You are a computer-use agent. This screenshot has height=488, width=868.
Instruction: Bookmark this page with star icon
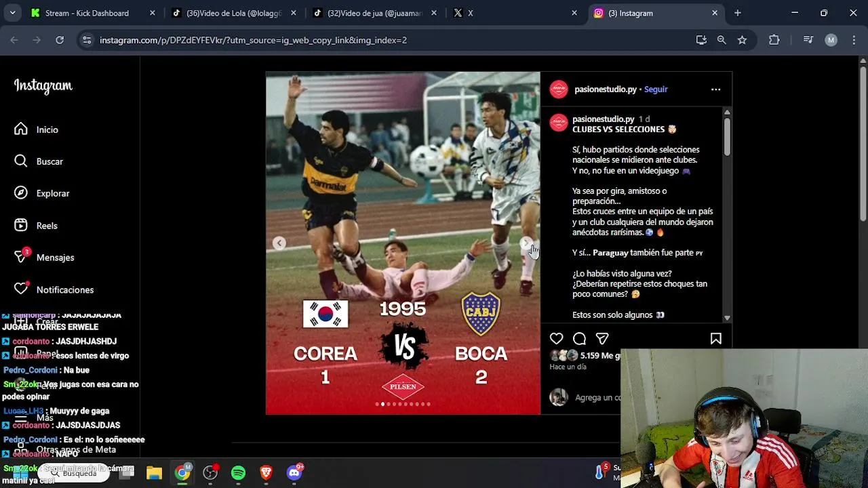[x=742, y=40]
